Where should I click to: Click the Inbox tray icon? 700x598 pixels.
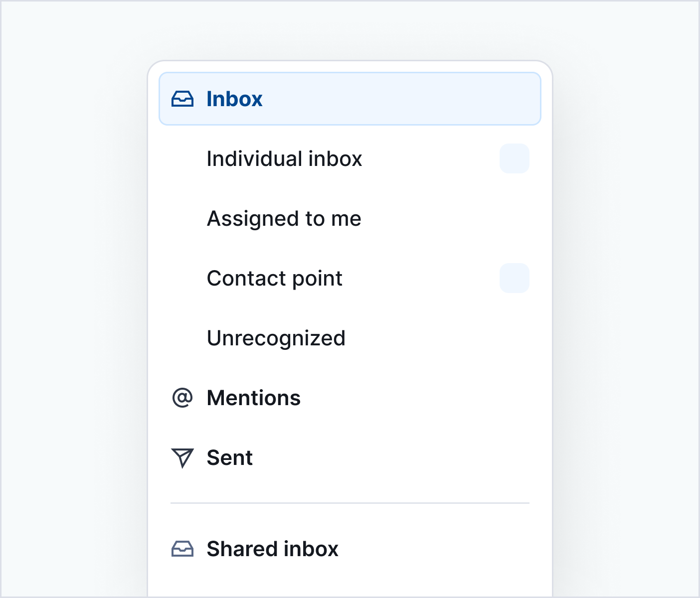pos(182,99)
